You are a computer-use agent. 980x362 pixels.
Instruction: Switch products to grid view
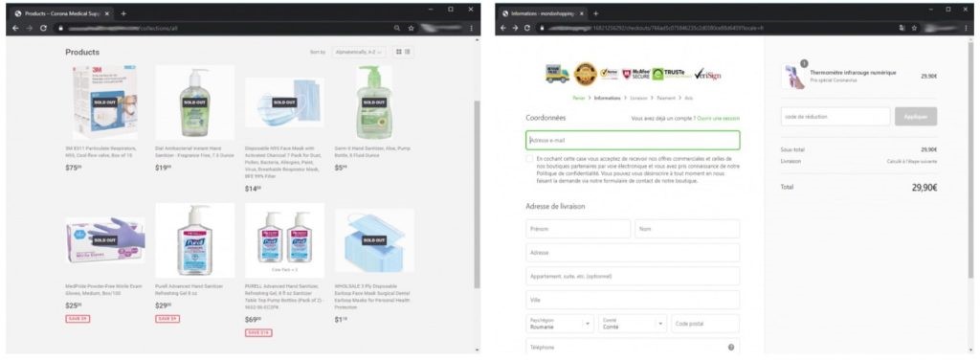coord(399,52)
